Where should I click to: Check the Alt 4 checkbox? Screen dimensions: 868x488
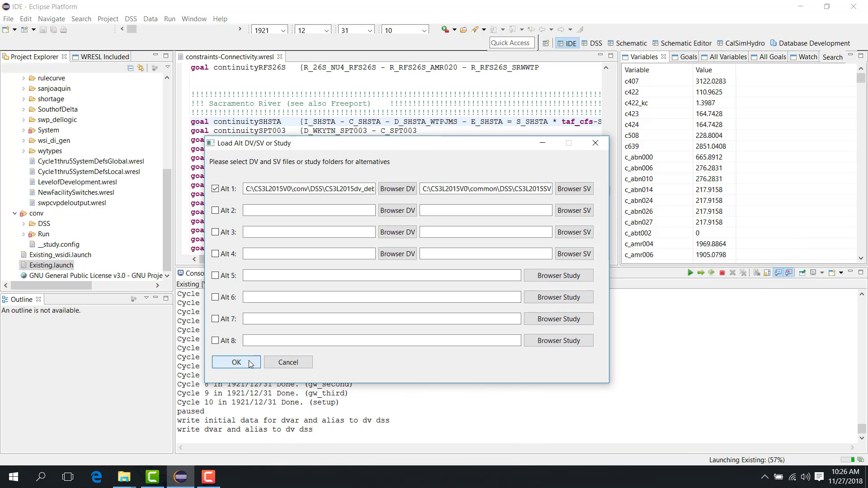point(215,253)
